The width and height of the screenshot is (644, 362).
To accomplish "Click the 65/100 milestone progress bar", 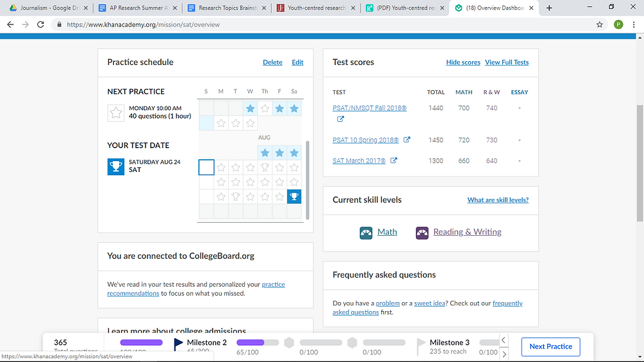I will click(x=258, y=342).
